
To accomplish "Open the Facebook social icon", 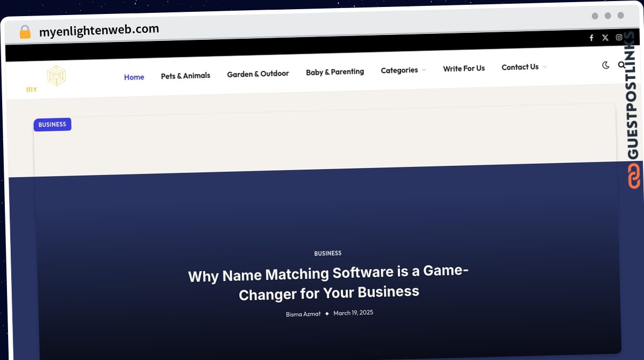I will point(591,38).
